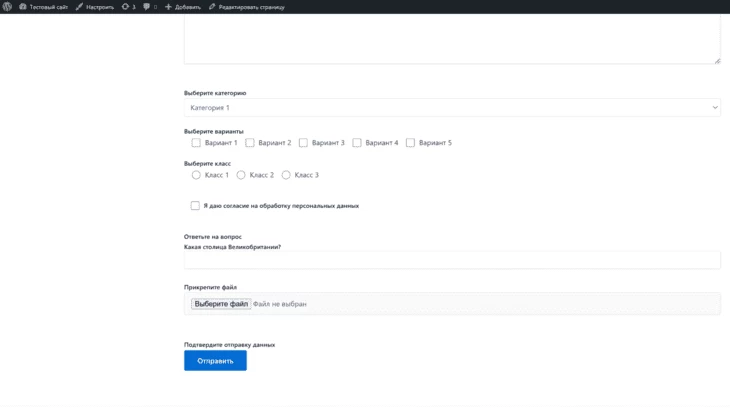Click the Выберите категорию label
The image size is (730, 415).
click(x=215, y=93)
